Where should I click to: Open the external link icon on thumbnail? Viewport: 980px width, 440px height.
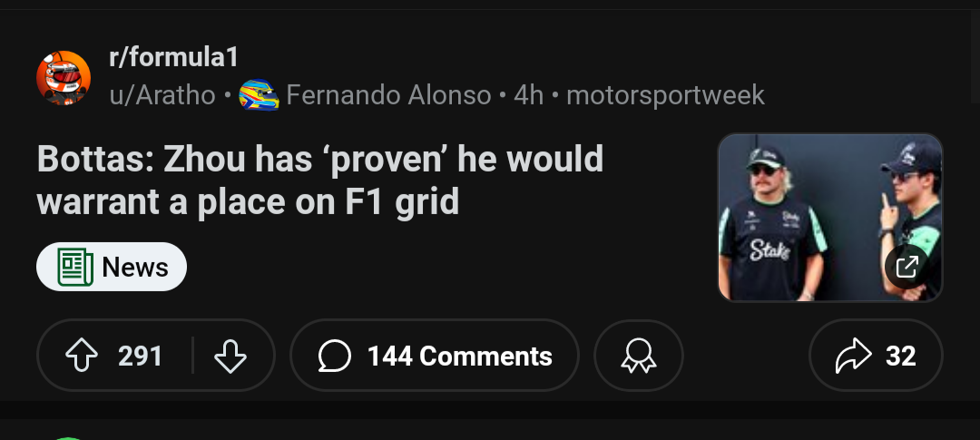(x=906, y=267)
